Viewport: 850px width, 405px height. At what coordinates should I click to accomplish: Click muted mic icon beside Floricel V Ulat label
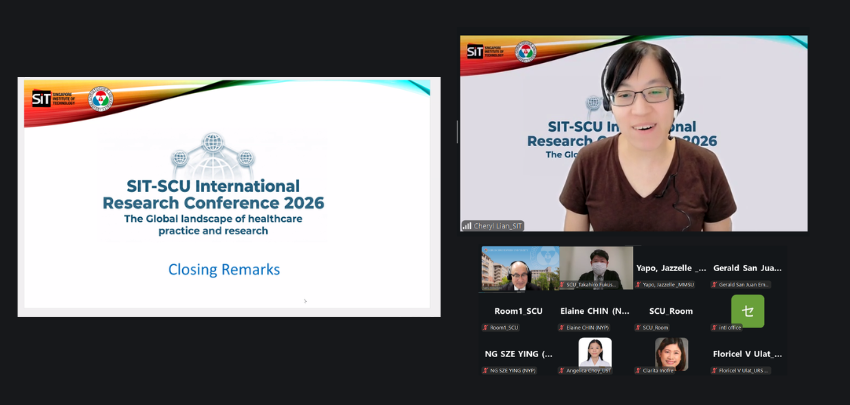tap(715, 371)
